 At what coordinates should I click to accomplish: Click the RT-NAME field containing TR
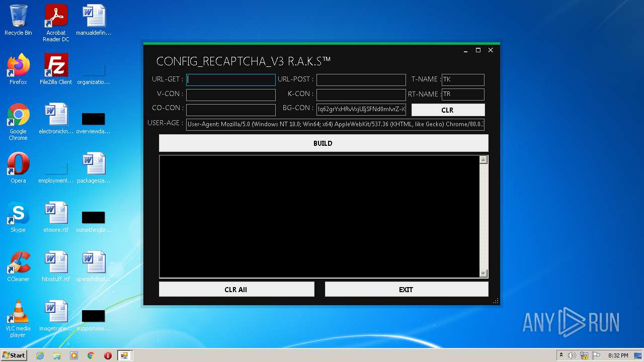tap(463, 94)
